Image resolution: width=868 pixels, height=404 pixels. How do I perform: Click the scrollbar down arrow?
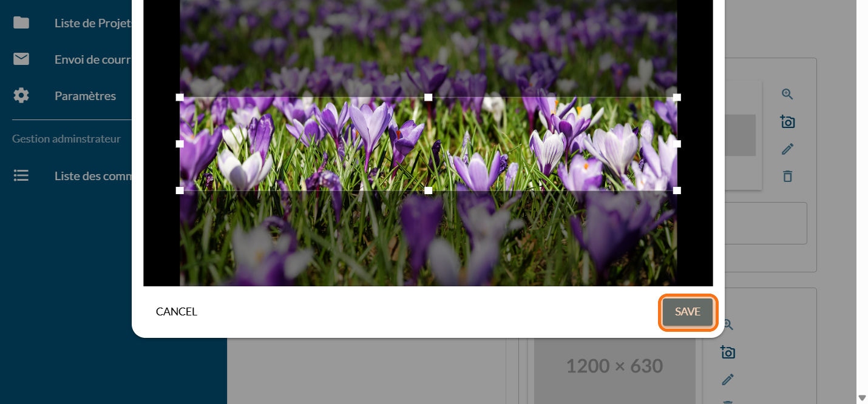[x=862, y=398]
